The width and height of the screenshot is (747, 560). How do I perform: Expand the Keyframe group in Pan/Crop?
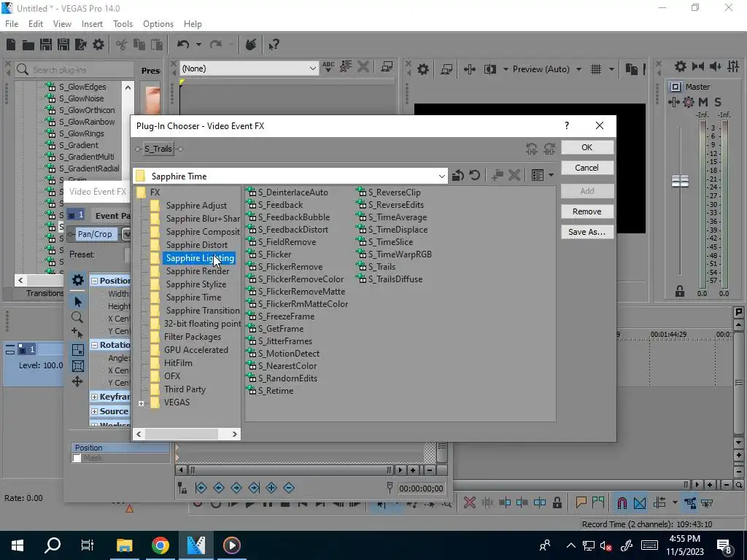click(94, 397)
